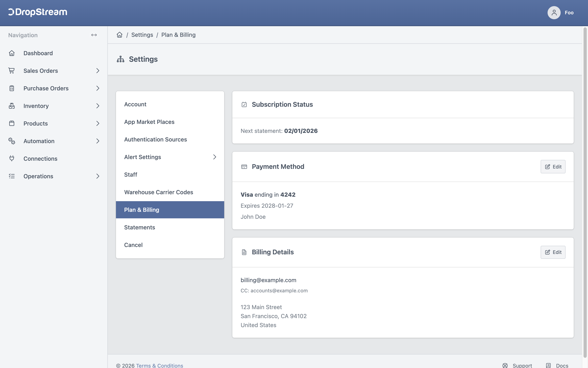Click the Support lifebuoy icon
This screenshot has height=368, width=588.
tap(505, 365)
